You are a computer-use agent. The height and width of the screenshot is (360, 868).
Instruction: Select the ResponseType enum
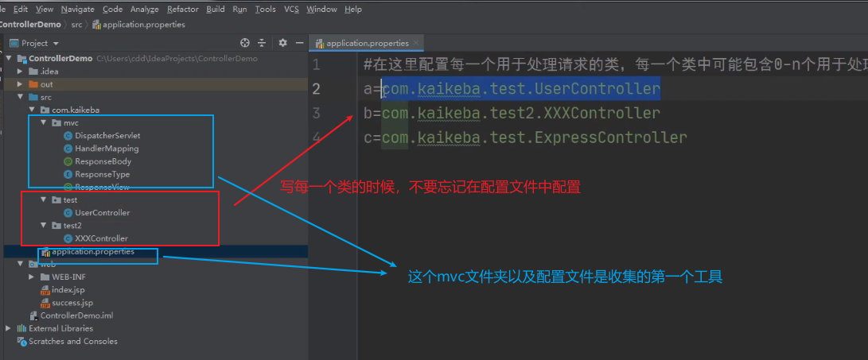click(x=103, y=174)
